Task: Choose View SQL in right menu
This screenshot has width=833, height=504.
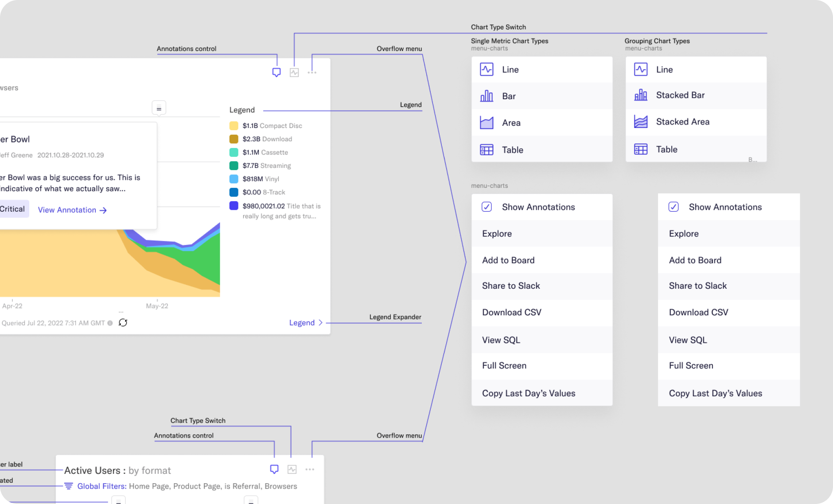Action: 729,340
